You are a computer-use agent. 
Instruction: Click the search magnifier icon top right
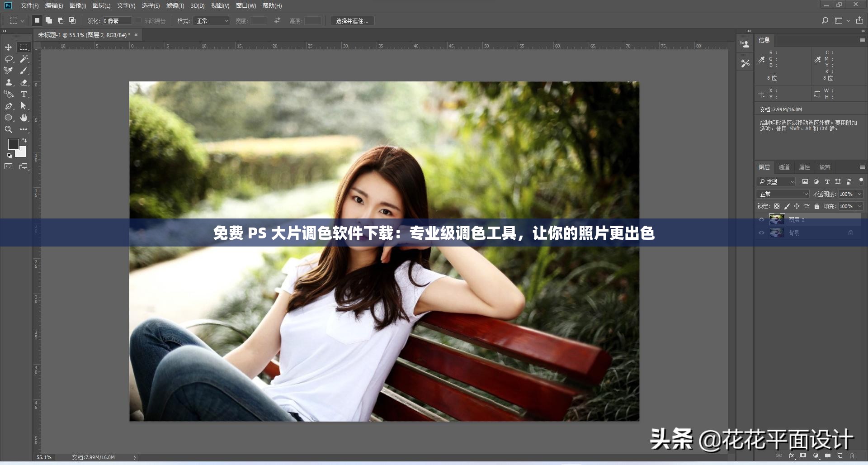825,20
